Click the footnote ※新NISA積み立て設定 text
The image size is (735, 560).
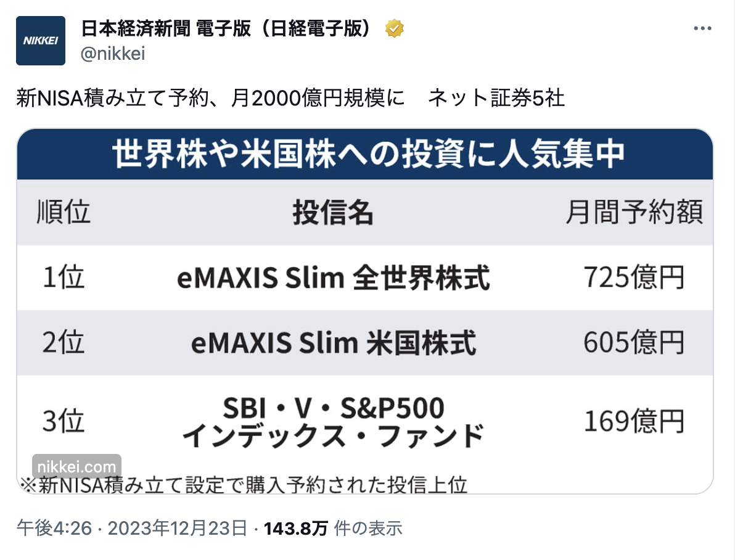[244, 485]
